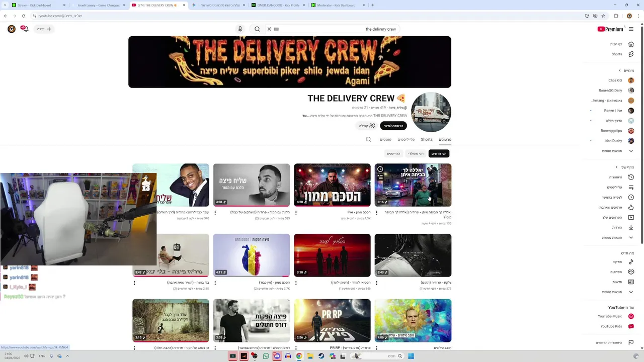Screen dimensions: 644x362
Task: Play 'יאללה לך הביתה איתן' video thumbnail
Action: coord(413,185)
